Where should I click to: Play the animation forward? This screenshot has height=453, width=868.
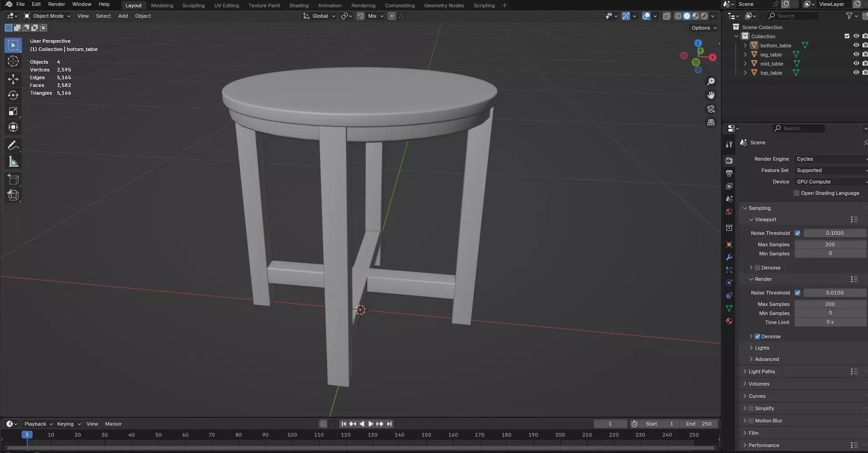(x=371, y=424)
